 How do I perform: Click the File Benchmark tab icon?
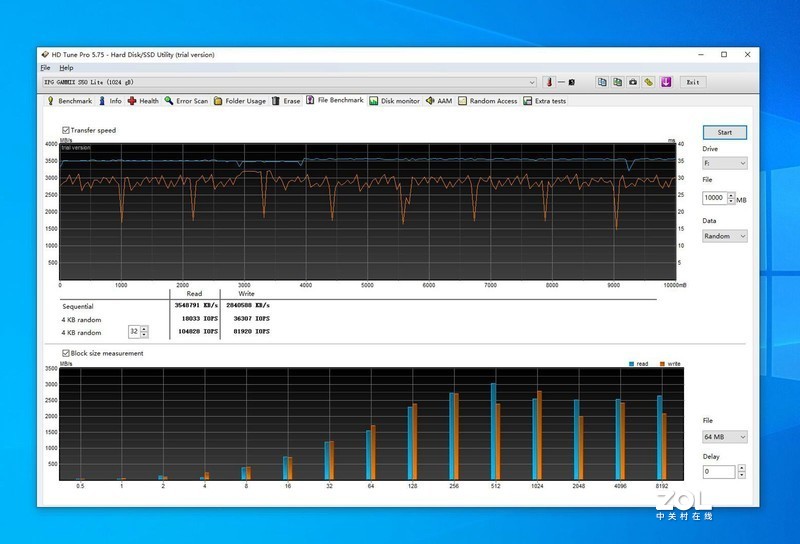pos(310,100)
